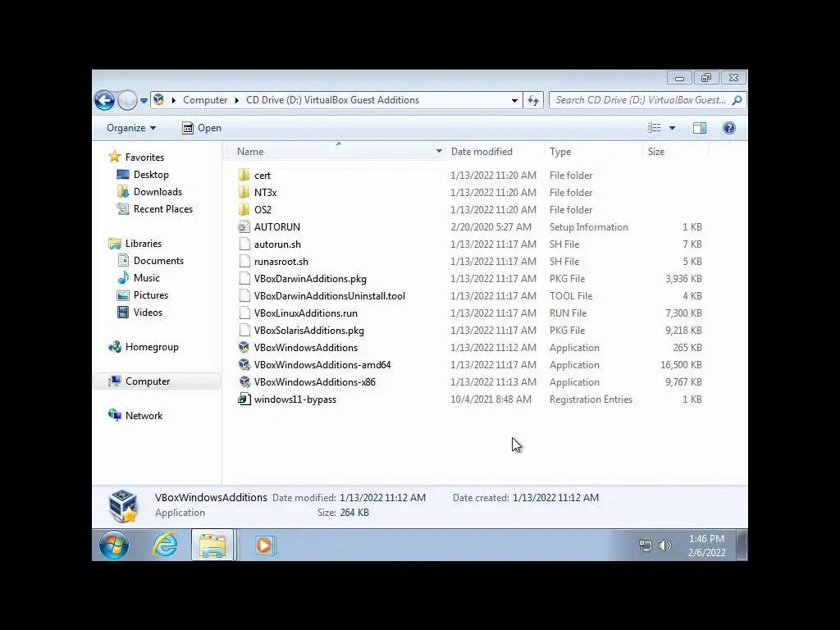Select the windows11-bypass registry file icon
This screenshot has height=630, width=840.
coord(244,399)
